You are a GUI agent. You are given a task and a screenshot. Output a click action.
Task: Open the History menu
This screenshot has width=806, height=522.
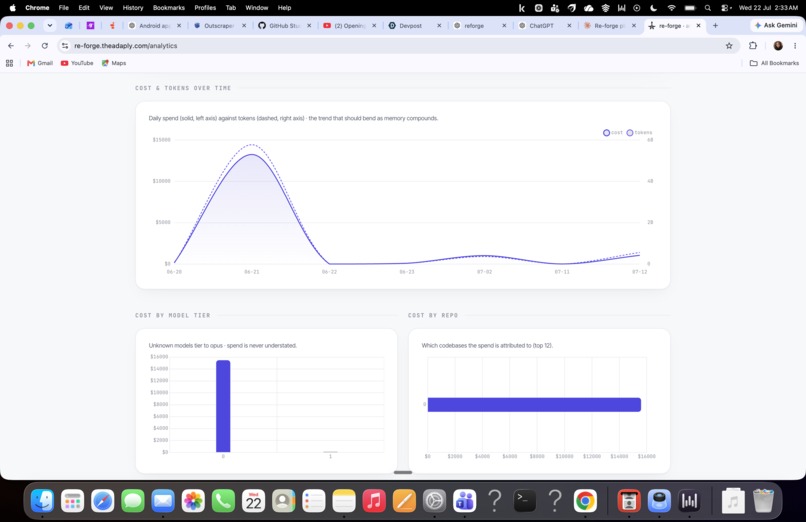tap(133, 8)
